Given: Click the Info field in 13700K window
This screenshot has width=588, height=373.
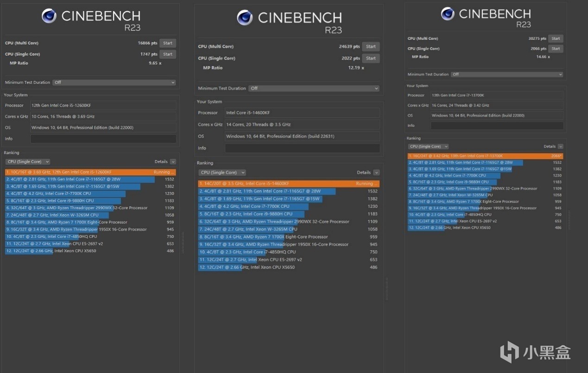Looking at the screenshot, I should pyautogui.click(x=497, y=125).
